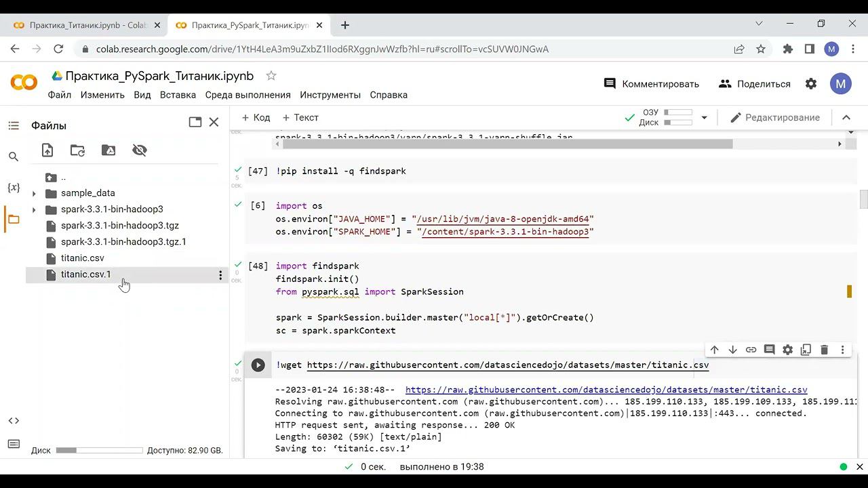Open the Colab home logo
The image size is (868, 488).
coord(24,83)
